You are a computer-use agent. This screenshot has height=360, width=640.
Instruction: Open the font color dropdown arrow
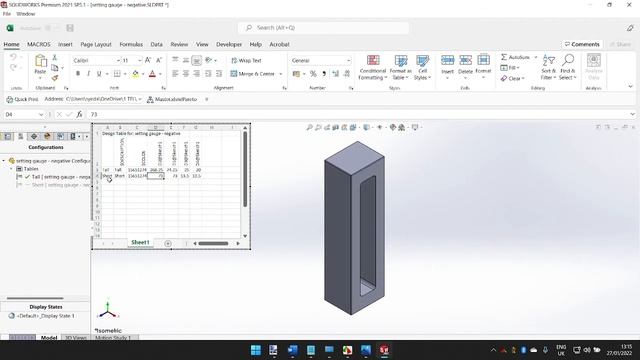click(160, 74)
